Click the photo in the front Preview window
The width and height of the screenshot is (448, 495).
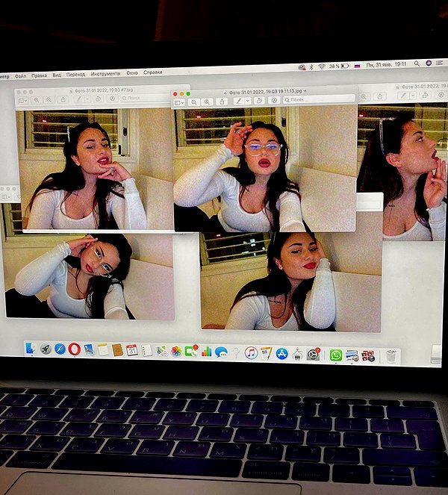point(264,169)
